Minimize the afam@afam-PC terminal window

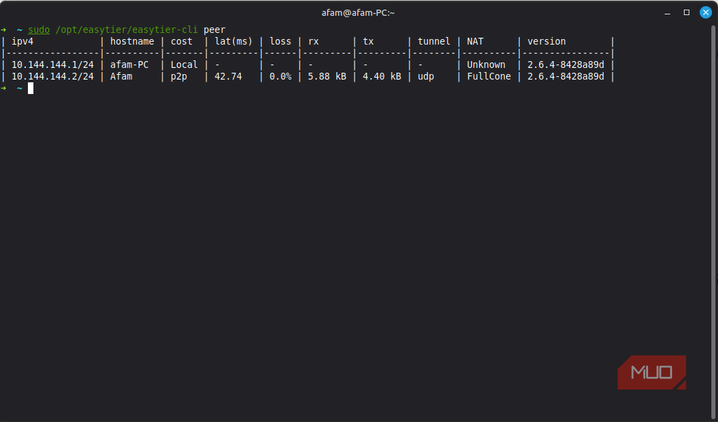pos(667,13)
